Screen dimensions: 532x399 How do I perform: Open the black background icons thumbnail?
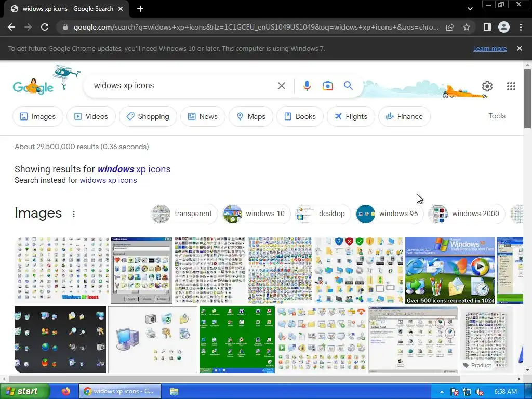point(60,339)
